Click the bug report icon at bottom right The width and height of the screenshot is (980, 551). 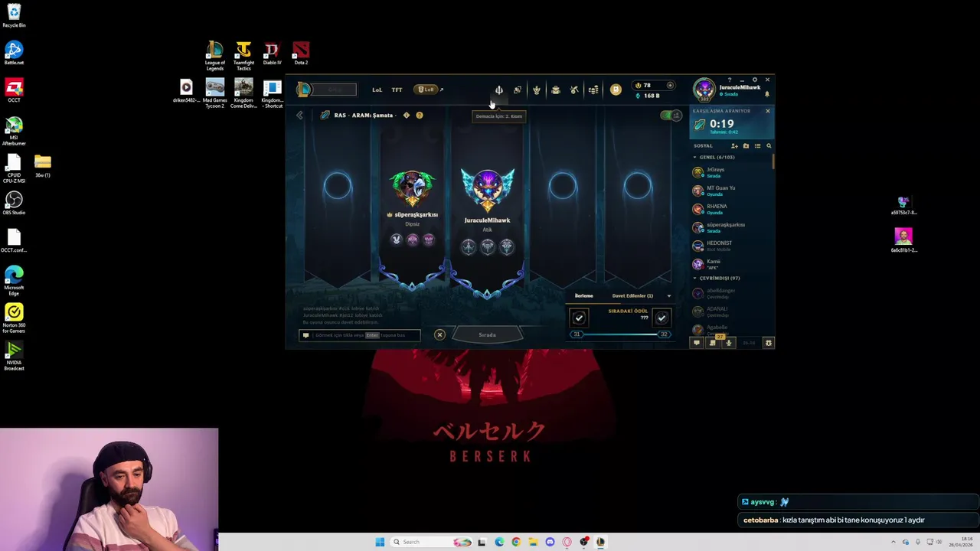point(769,343)
